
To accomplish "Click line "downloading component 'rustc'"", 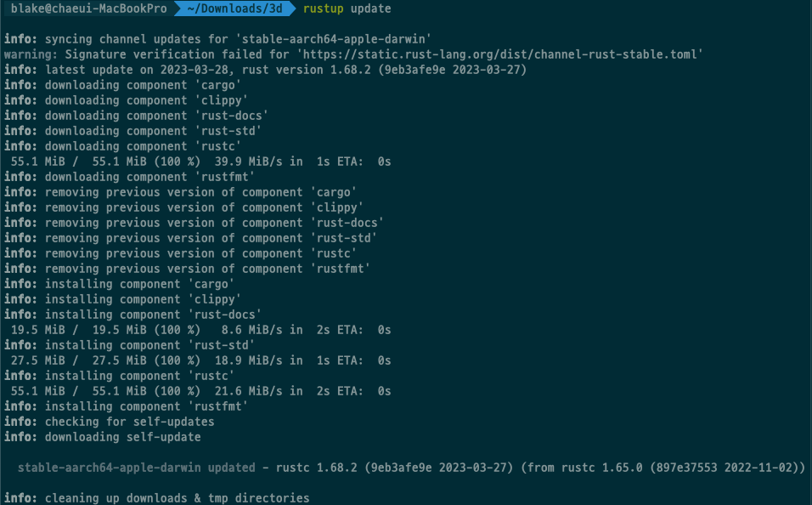I will click(122, 146).
